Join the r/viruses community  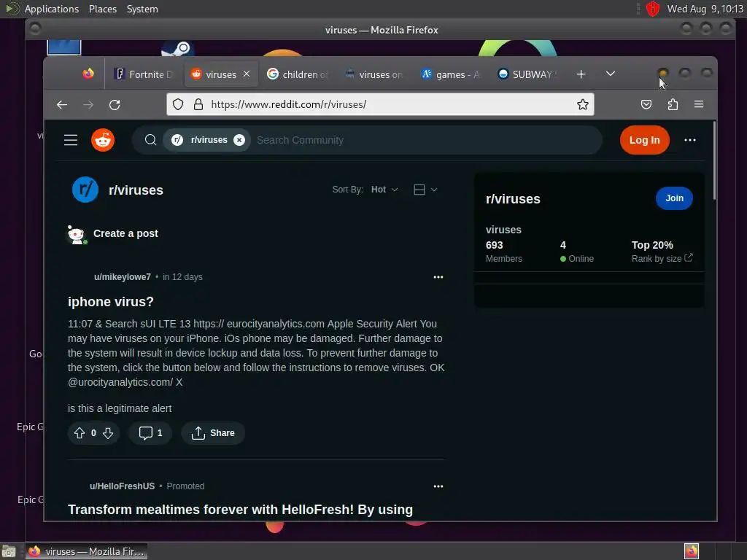[674, 198]
